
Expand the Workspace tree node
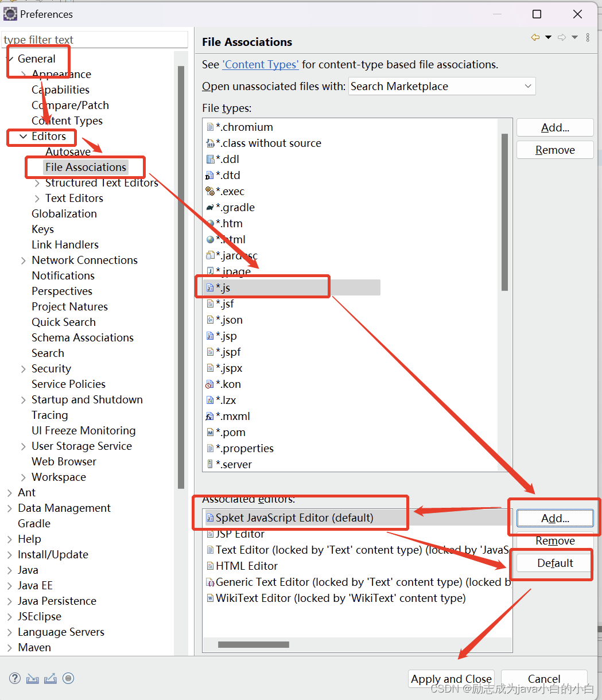[24, 477]
